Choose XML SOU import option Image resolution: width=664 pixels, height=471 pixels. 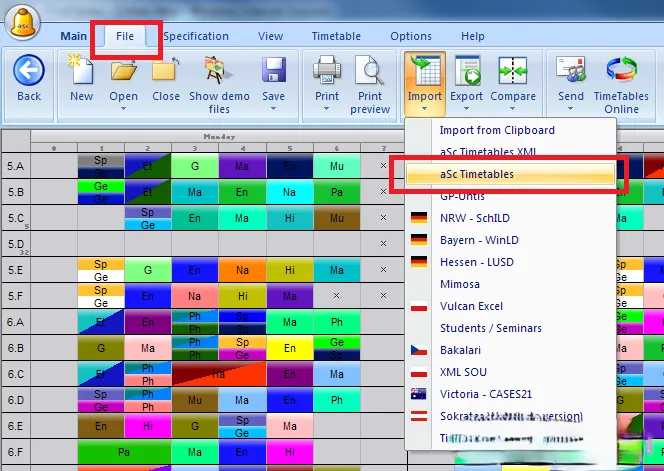point(510,372)
